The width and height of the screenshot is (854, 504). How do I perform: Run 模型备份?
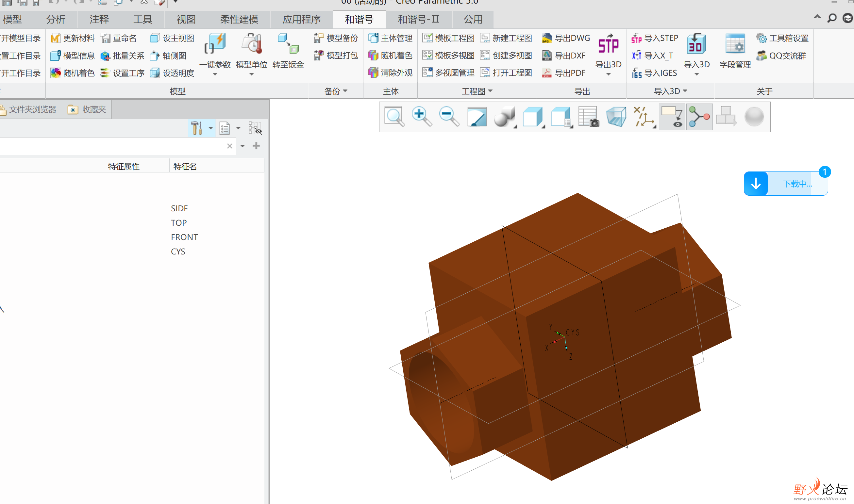pos(336,38)
